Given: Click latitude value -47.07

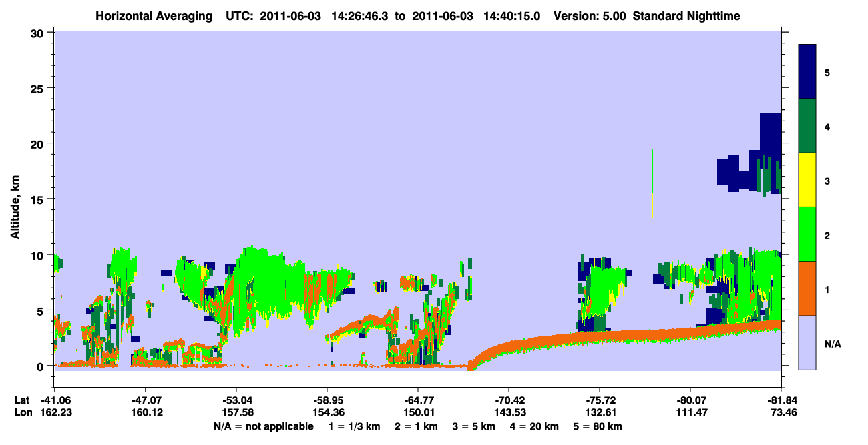Looking at the screenshot, I should pyautogui.click(x=145, y=400).
